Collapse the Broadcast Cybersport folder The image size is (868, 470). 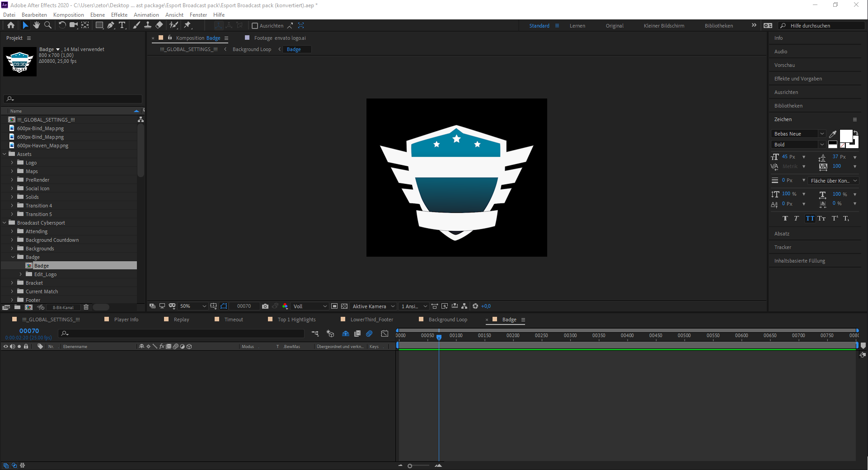5,222
